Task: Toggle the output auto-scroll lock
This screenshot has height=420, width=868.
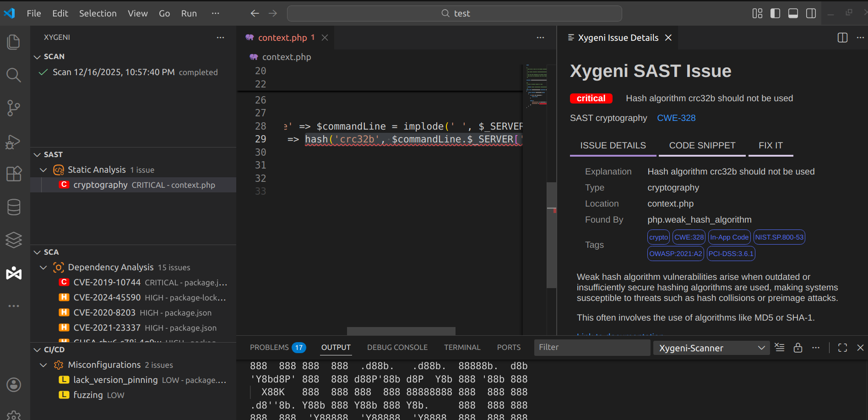Action: (798, 348)
